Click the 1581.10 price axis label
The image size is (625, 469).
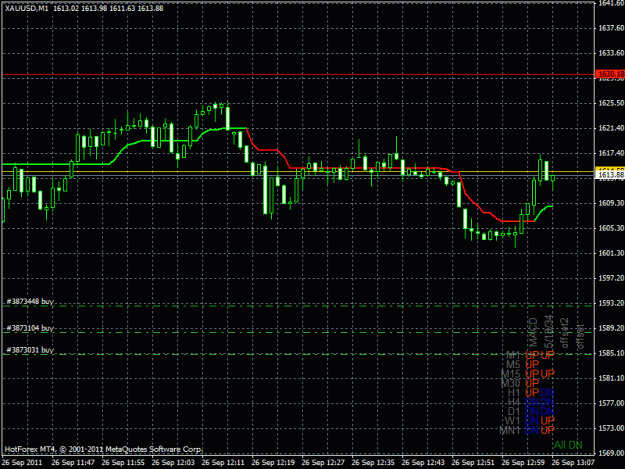611,378
